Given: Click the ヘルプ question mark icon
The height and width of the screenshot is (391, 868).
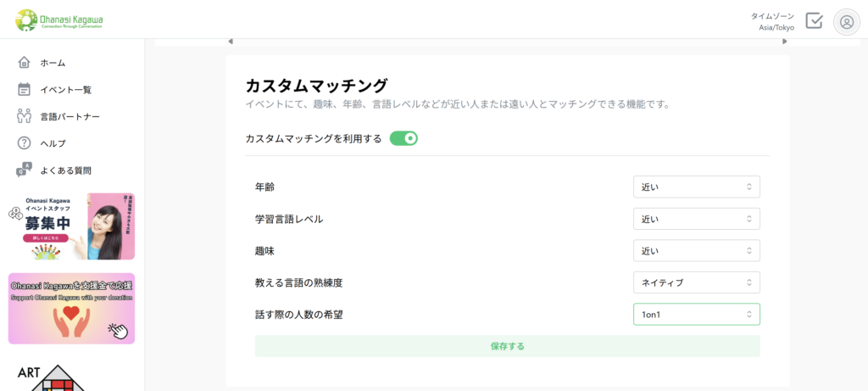Looking at the screenshot, I should [25, 142].
